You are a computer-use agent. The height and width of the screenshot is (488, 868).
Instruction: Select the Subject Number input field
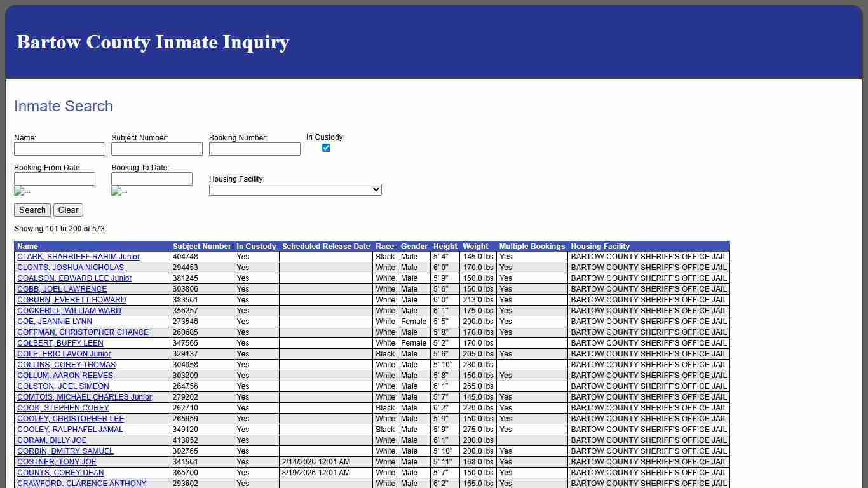156,149
